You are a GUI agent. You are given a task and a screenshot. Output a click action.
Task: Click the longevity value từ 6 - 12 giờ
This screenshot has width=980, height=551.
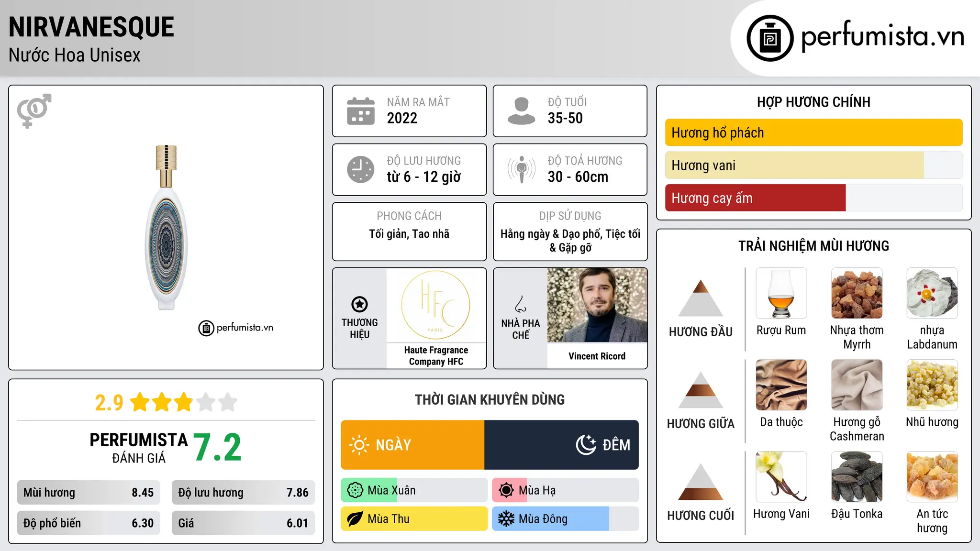tap(424, 177)
